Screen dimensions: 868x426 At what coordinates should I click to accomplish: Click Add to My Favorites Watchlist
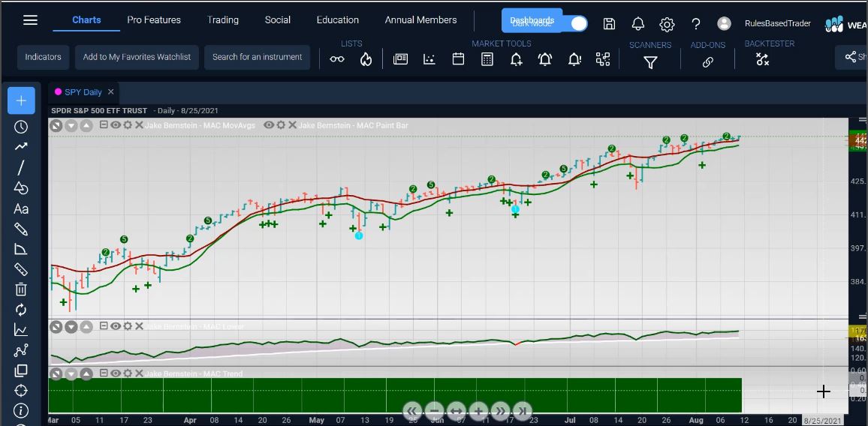[x=137, y=57]
